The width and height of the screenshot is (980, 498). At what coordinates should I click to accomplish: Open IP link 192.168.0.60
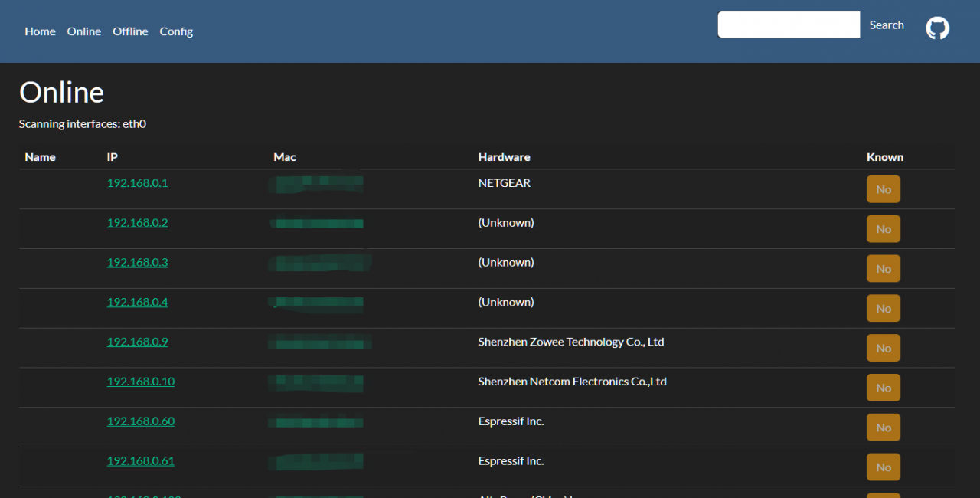pos(141,421)
